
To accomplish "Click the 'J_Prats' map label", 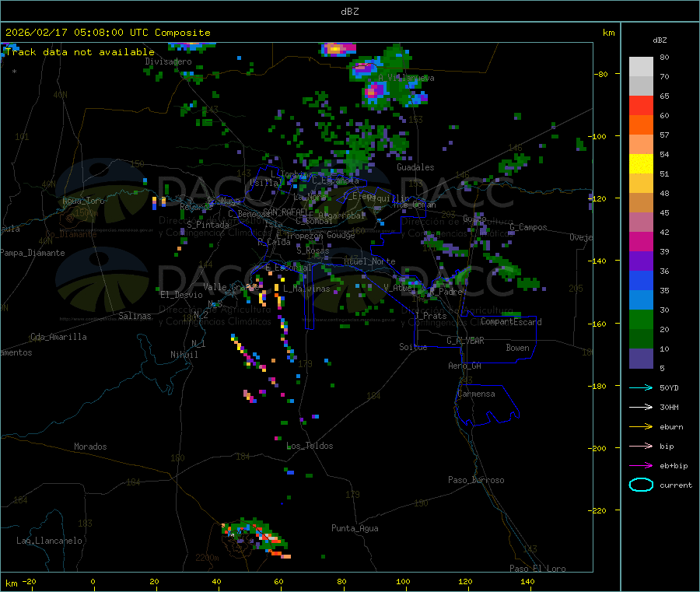I will click(x=430, y=316).
